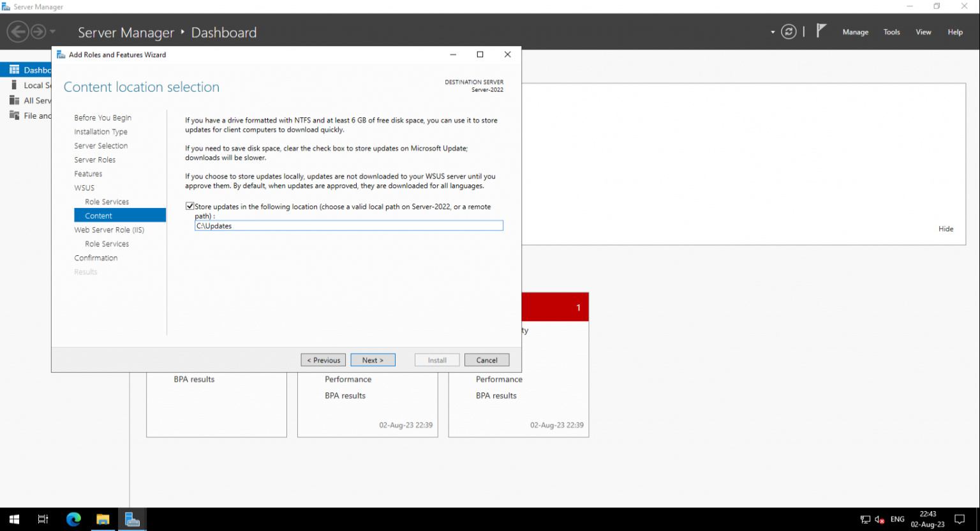Image resolution: width=980 pixels, height=531 pixels.
Task: Toggle the notification center icon in system tray
Action: [x=960, y=519]
